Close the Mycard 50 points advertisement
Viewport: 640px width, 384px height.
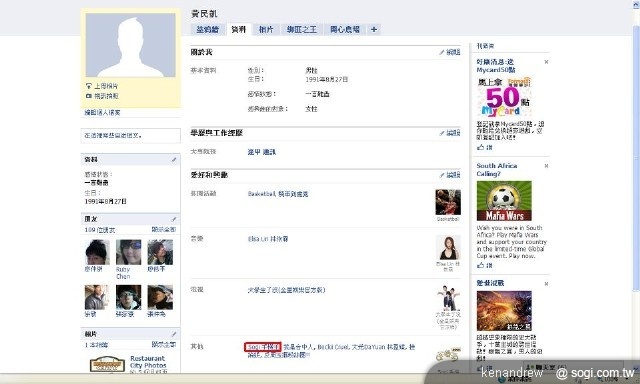pos(546,62)
